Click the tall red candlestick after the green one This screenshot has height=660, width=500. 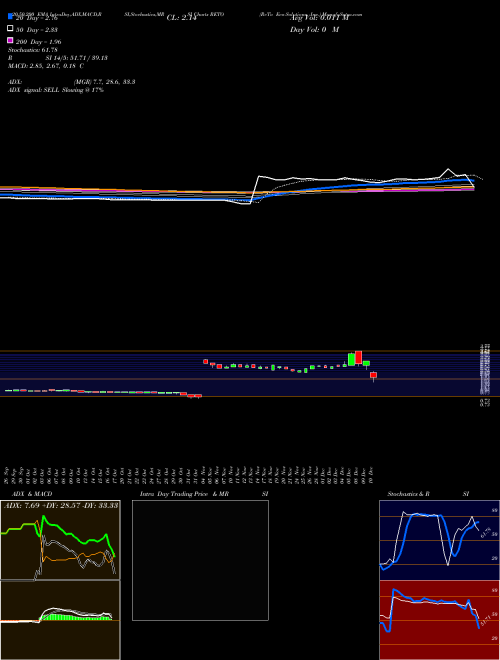click(359, 357)
